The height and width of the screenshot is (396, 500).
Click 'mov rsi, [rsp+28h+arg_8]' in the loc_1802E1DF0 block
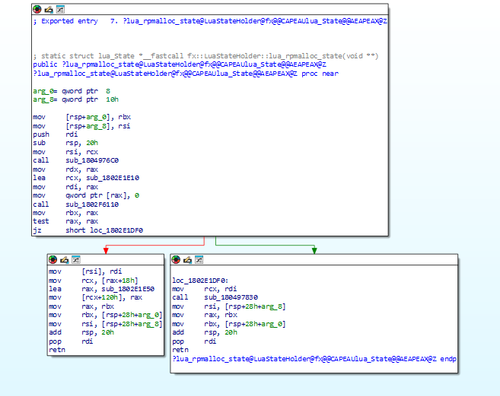[229, 306]
